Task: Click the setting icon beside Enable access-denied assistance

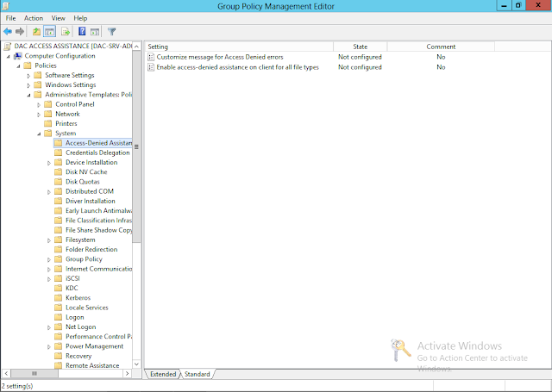Action: coord(151,67)
